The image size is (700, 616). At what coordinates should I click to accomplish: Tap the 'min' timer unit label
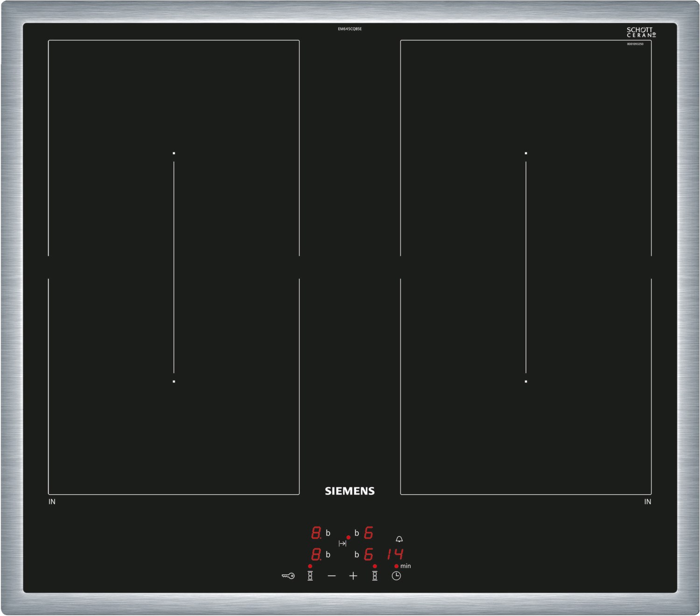(406, 566)
